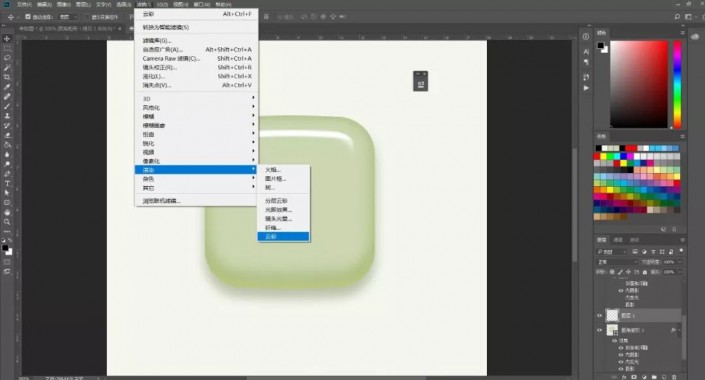Screen dimensions: 705x380
Task: Select the Rectangular Marquee tool
Action: (x=7, y=48)
